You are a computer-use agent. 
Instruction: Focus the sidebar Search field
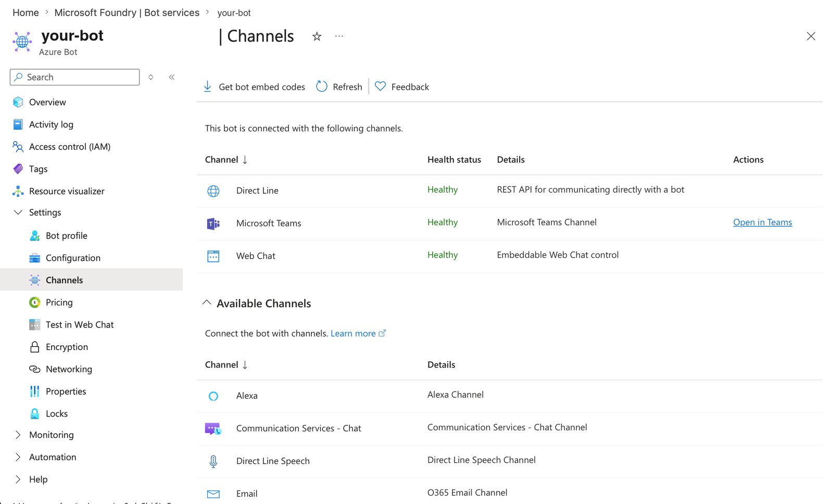coord(74,77)
